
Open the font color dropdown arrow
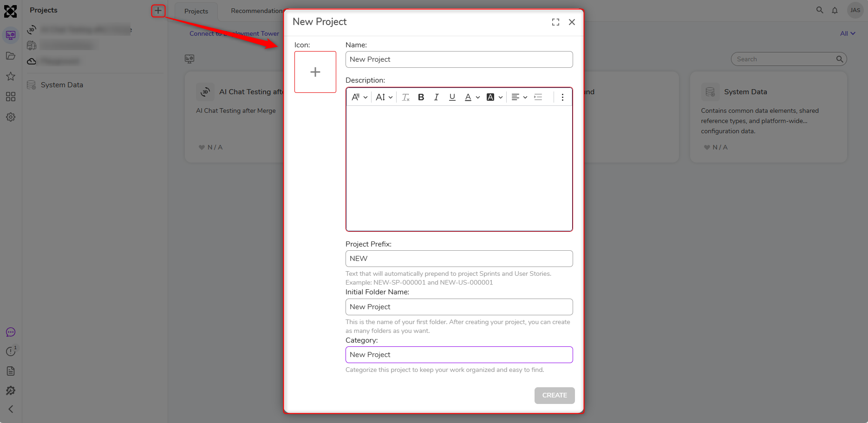coord(478,97)
